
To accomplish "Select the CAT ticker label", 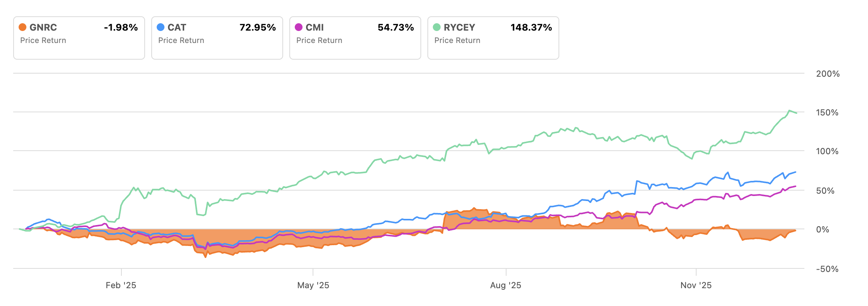I will 177,28.
